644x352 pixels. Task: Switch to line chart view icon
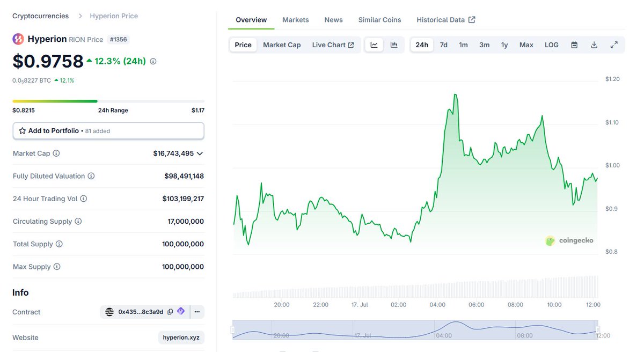pyautogui.click(x=374, y=45)
